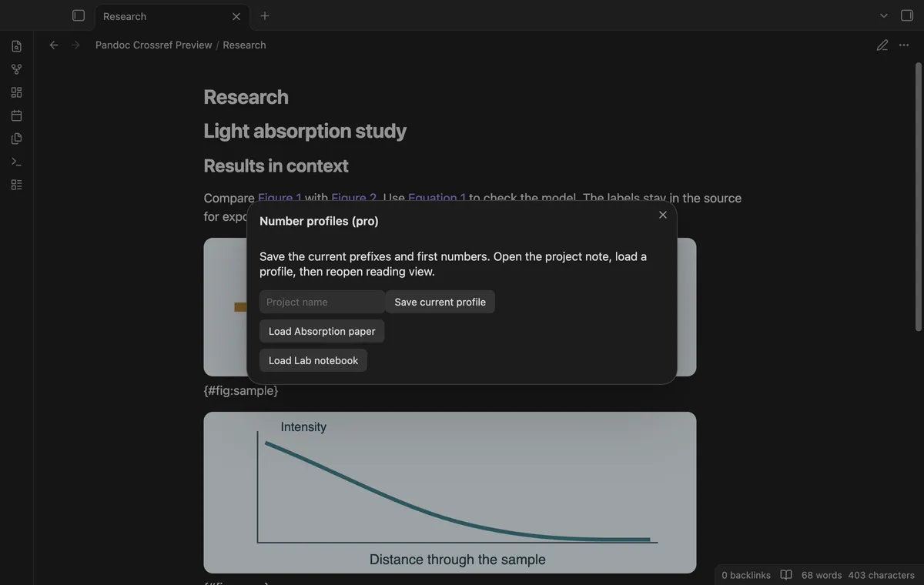
Task: Click Load Absorption paper button
Action: (x=322, y=331)
